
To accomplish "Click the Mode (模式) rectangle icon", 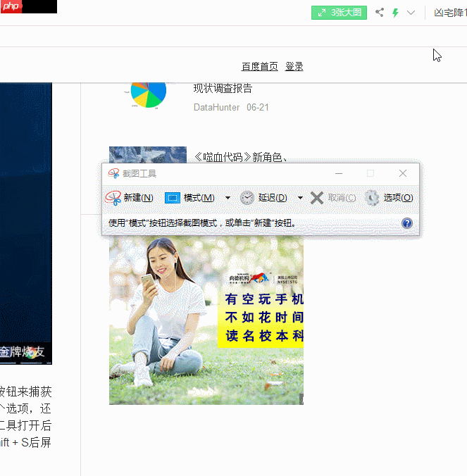I will coord(173,198).
